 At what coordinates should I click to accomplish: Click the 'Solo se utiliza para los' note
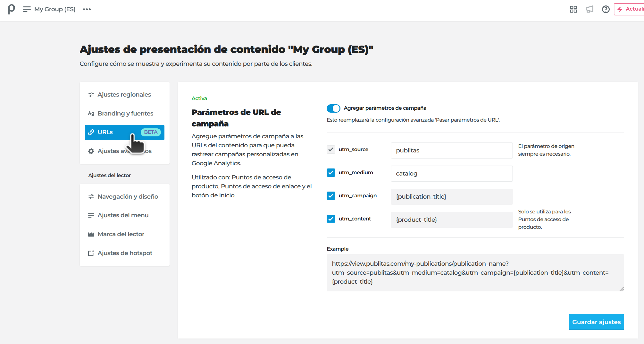tap(545, 219)
